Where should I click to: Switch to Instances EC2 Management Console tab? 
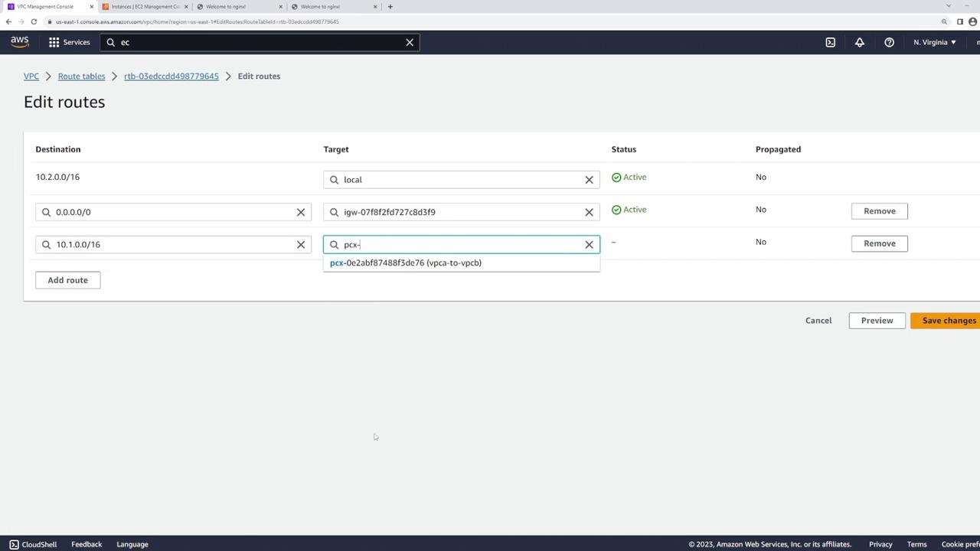[145, 7]
